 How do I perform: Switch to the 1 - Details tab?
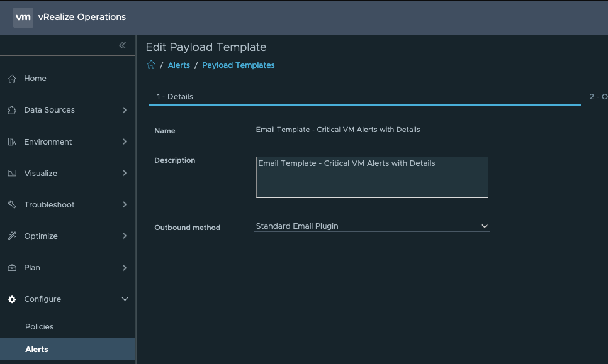175,97
